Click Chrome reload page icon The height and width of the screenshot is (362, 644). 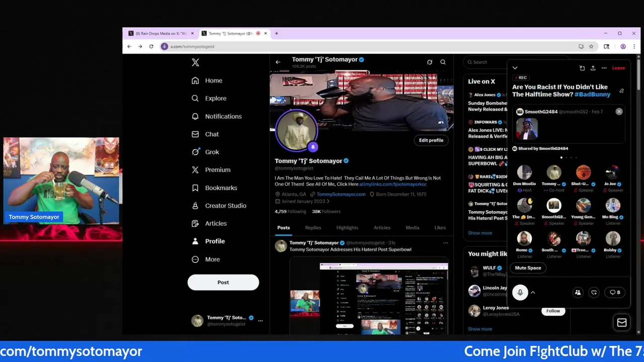point(151,46)
